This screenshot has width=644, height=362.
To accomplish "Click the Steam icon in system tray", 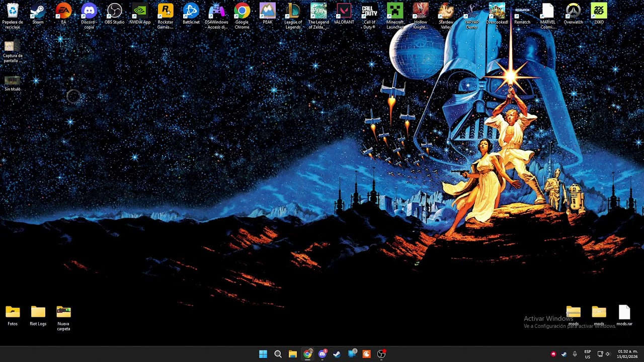I will 564,354.
